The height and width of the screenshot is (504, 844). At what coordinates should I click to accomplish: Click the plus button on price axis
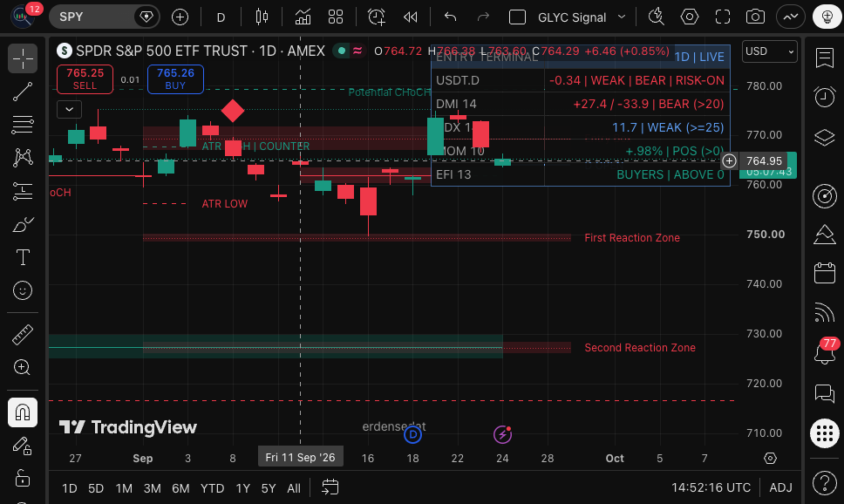click(730, 161)
